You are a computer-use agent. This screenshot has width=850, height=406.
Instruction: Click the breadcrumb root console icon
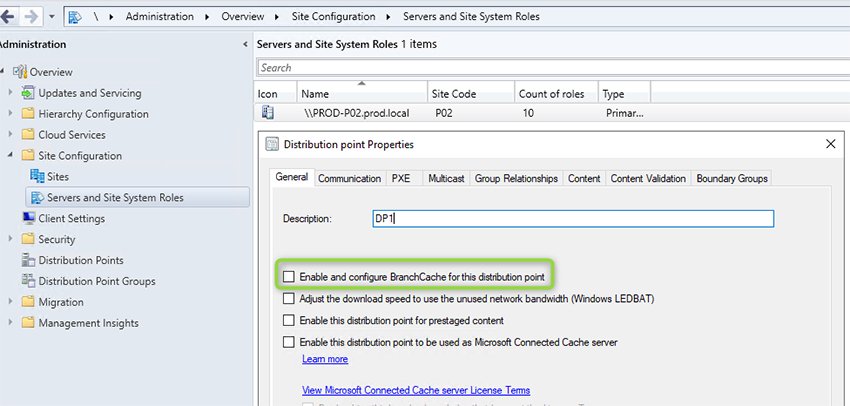pyautogui.click(x=75, y=17)
